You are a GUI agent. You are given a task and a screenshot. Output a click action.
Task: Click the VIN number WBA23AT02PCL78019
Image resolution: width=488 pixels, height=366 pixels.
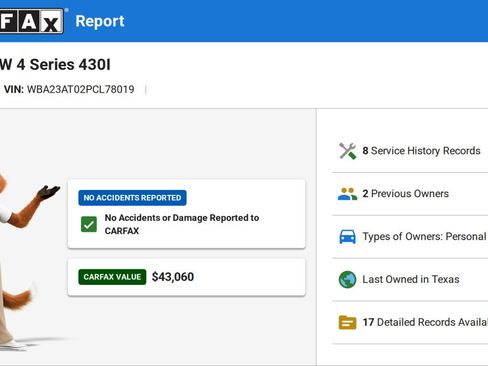coord(81,89)
